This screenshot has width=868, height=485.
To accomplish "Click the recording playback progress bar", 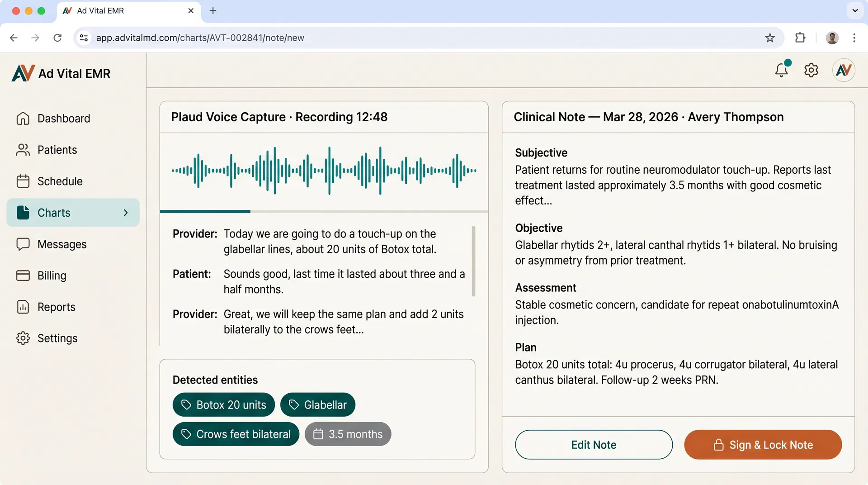I will tap(324, 211).
